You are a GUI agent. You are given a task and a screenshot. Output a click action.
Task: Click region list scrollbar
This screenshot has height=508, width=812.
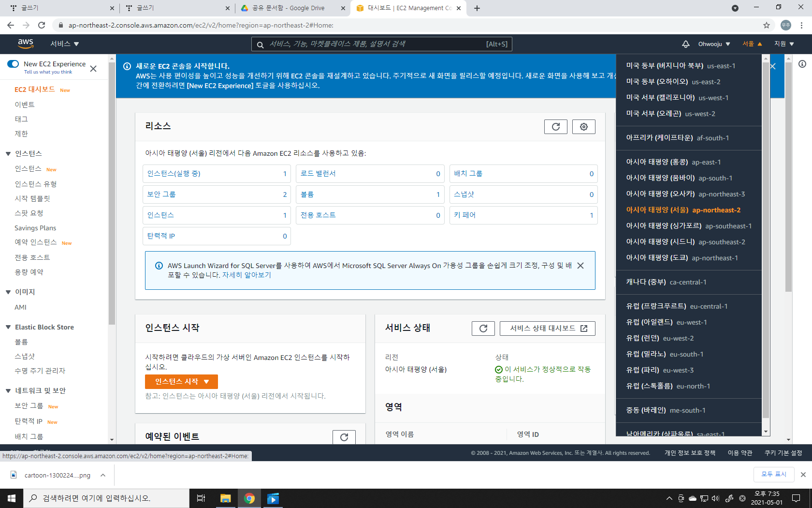(x=766, y=239)
